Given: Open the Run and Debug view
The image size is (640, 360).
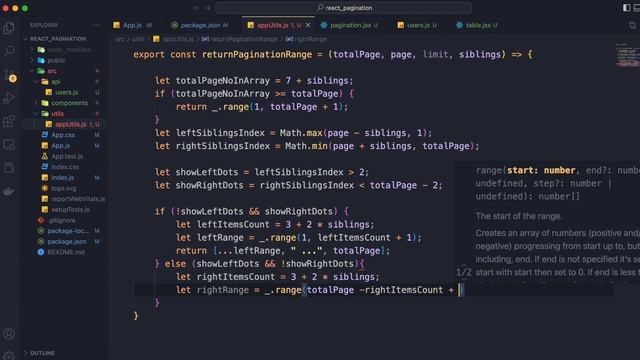Looking at the screenshot, I should coord(9,98).
